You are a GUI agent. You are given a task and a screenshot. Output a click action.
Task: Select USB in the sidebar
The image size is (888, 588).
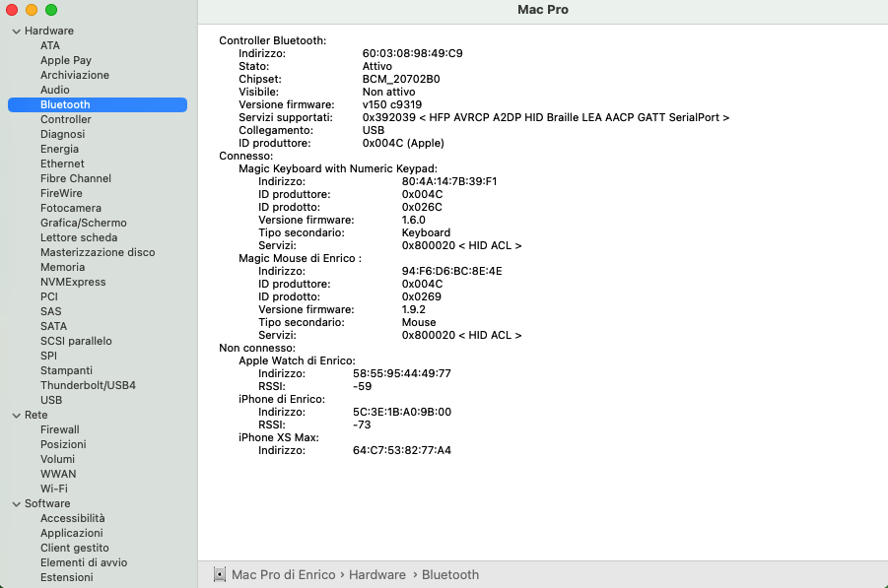click(x=51, y=400)
